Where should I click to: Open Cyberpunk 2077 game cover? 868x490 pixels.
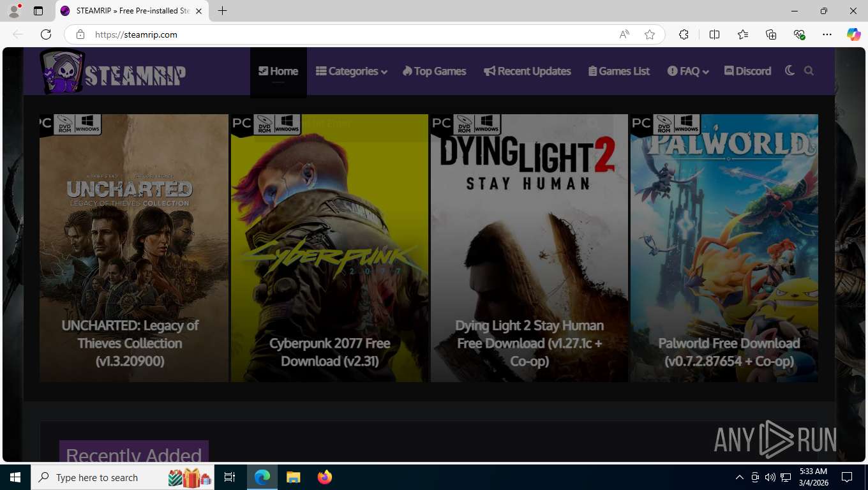329,248
